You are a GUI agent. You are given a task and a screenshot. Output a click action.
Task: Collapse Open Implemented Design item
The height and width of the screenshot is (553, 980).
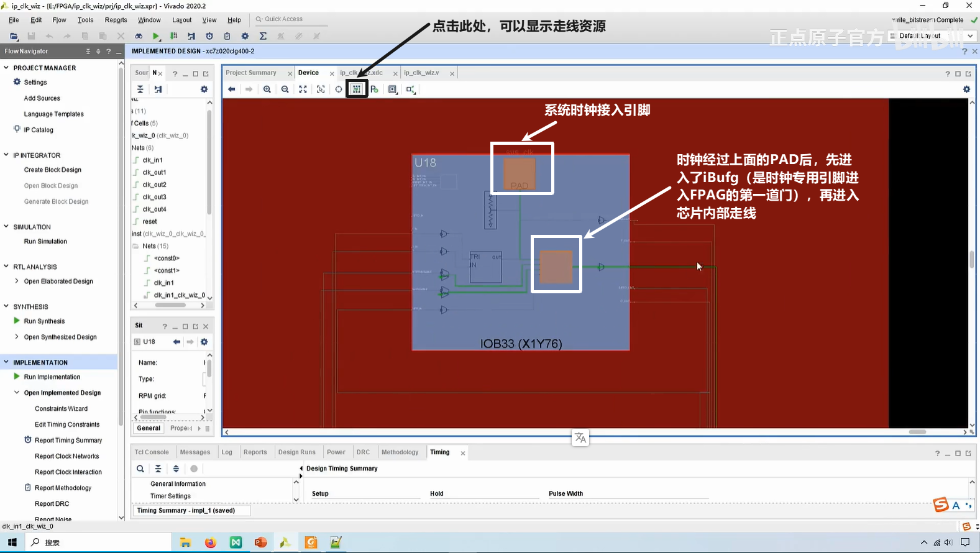click(17, 393)
